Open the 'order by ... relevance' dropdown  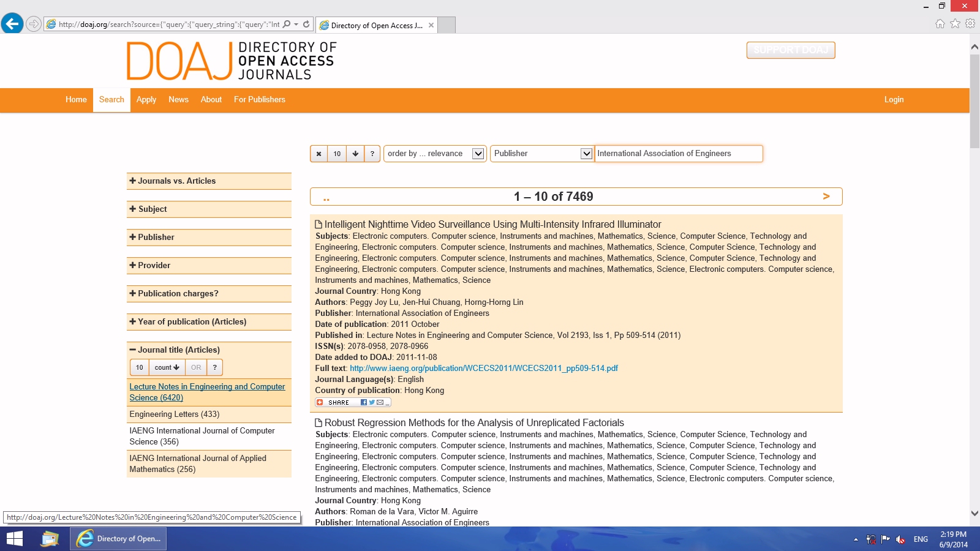[435, 154]
